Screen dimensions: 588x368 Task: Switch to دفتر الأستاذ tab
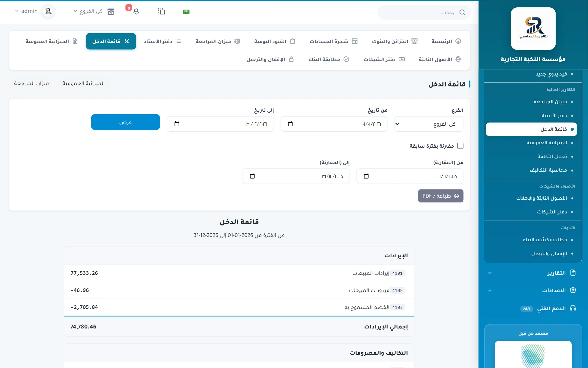[163, 41]
